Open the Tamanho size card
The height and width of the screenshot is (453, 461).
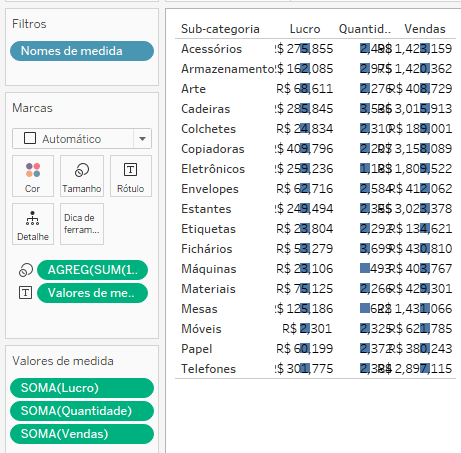(x=82, y=176)
